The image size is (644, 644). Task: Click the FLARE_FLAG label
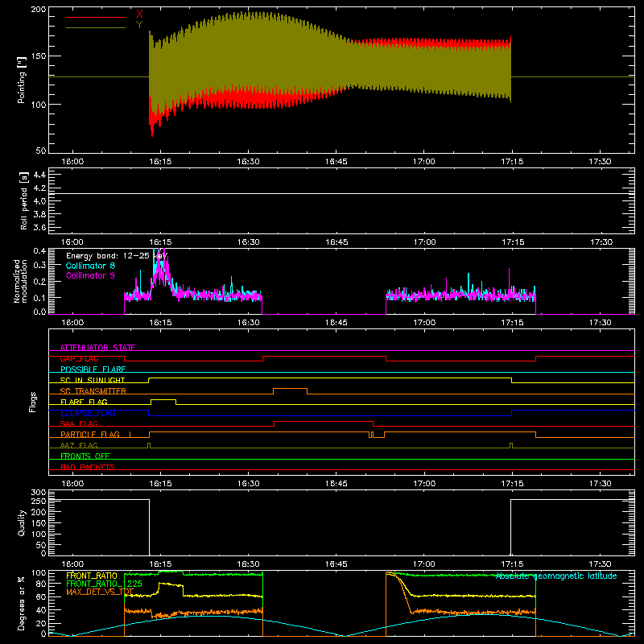point(85,402)
